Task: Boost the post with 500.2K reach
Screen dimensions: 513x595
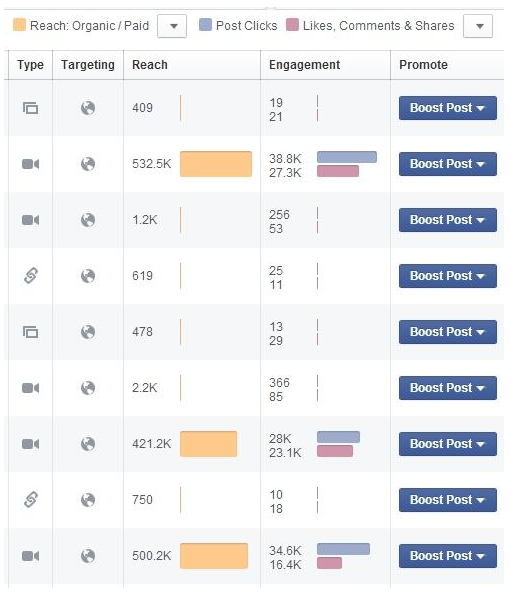Action: point(448,556)
